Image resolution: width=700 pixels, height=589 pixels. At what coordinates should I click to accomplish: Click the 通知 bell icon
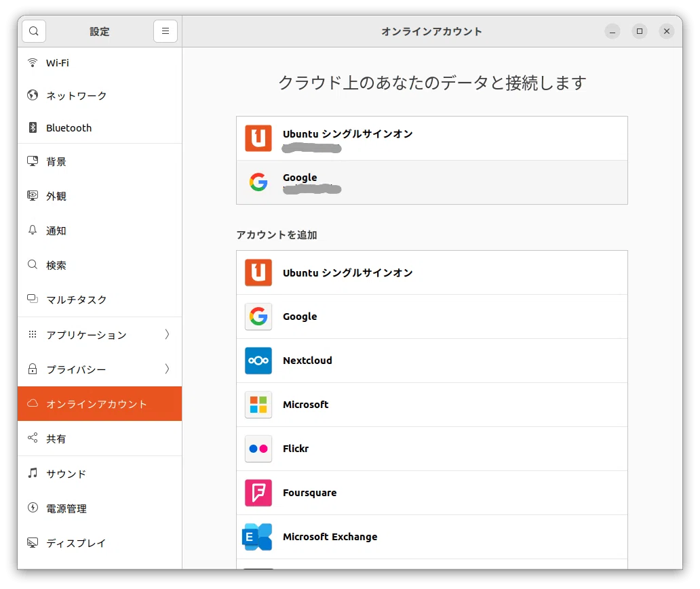pyautogui.click(x=33, y=230)
